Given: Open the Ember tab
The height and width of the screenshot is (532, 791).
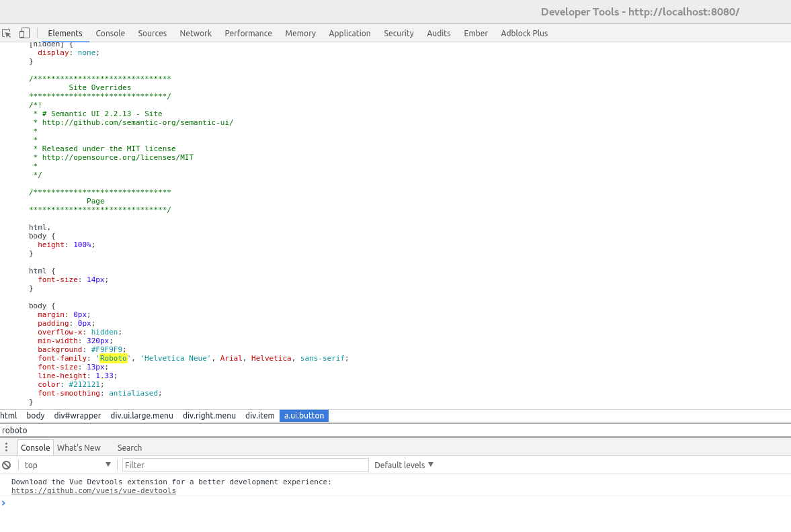Looking at the screenshot, I should 476,34.
